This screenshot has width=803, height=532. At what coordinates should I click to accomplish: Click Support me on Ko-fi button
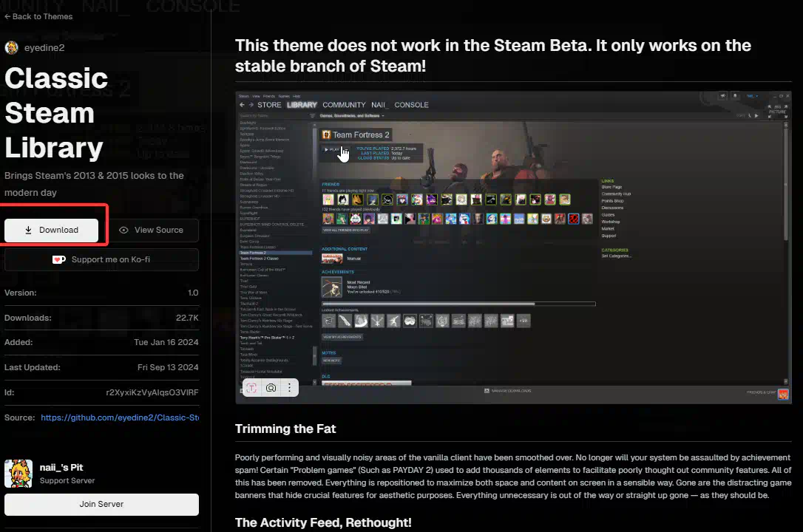(101, 259)
